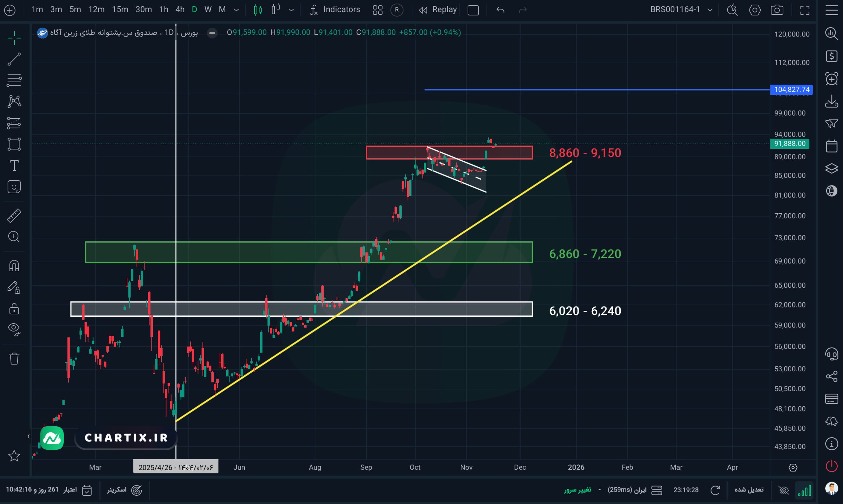Viewport: 843px width, 504px height.
Task: Open the Fibonacci retracement tool
Action: point(14,80)
